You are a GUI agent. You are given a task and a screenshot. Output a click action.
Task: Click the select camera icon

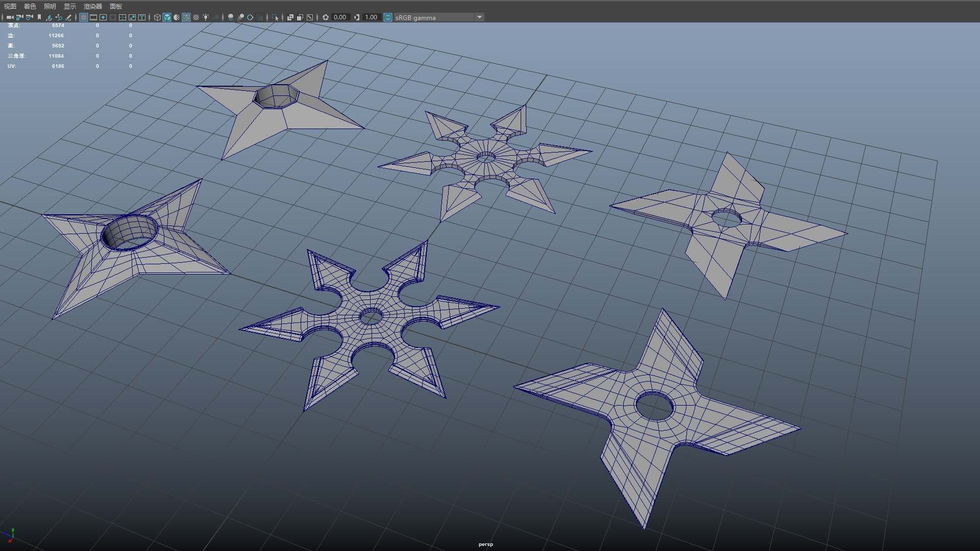point(10,17)
